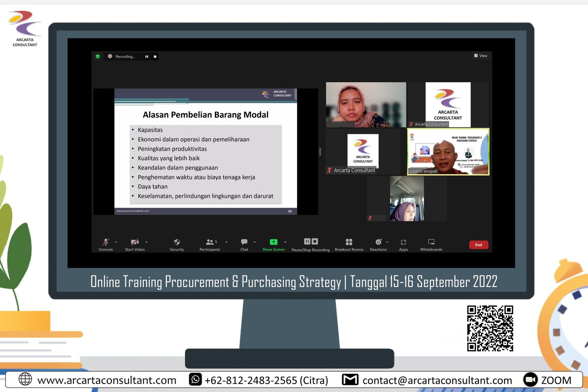Expand audio options arrow beside Unmute
Viewport: 588px width, 392px height.
pyautogui.click(x=116, y=242)
